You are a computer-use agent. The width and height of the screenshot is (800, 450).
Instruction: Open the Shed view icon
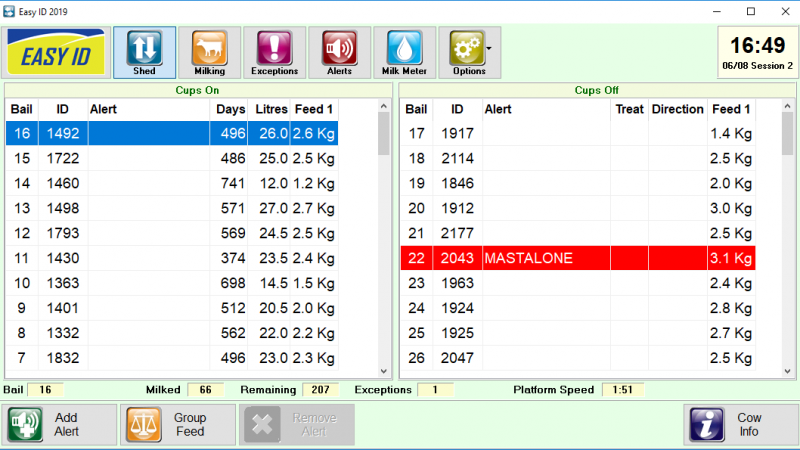[x=144, y=52]
